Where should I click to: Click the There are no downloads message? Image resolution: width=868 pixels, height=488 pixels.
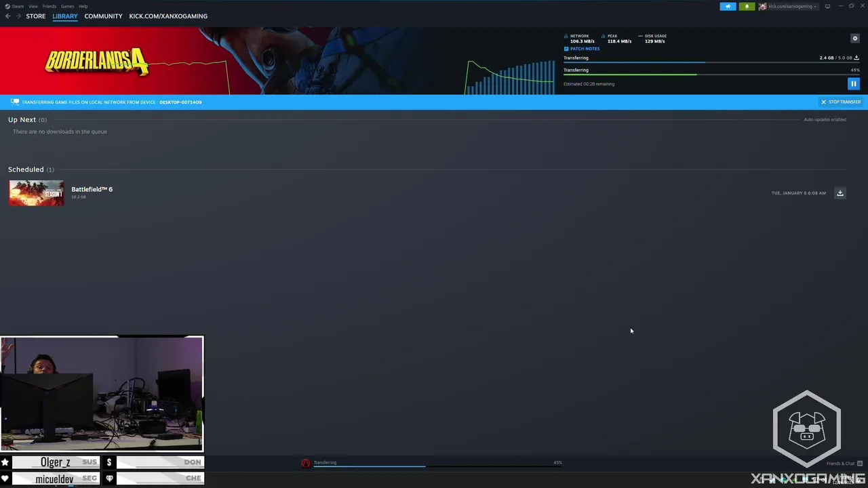tap(60, 131)
